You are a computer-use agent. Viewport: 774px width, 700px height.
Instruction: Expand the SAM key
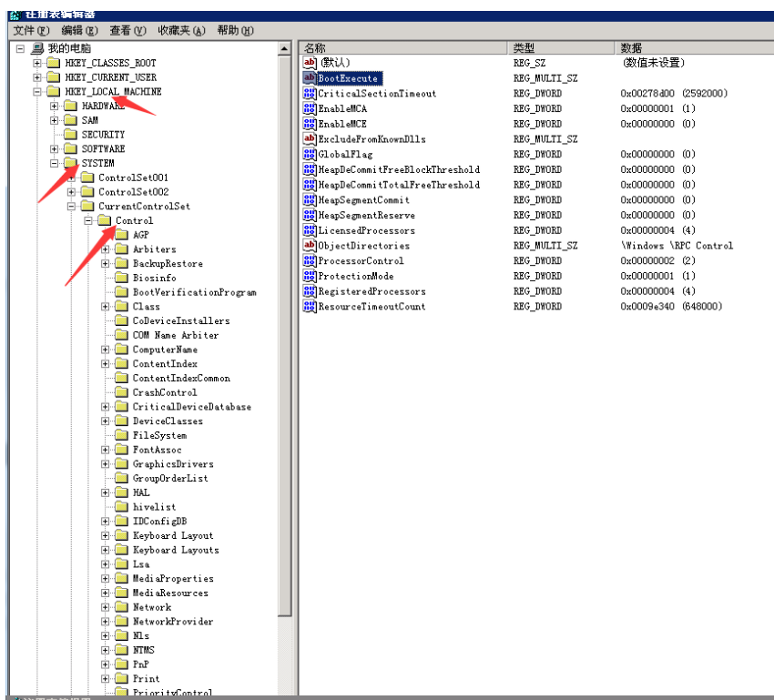[54, 120]
